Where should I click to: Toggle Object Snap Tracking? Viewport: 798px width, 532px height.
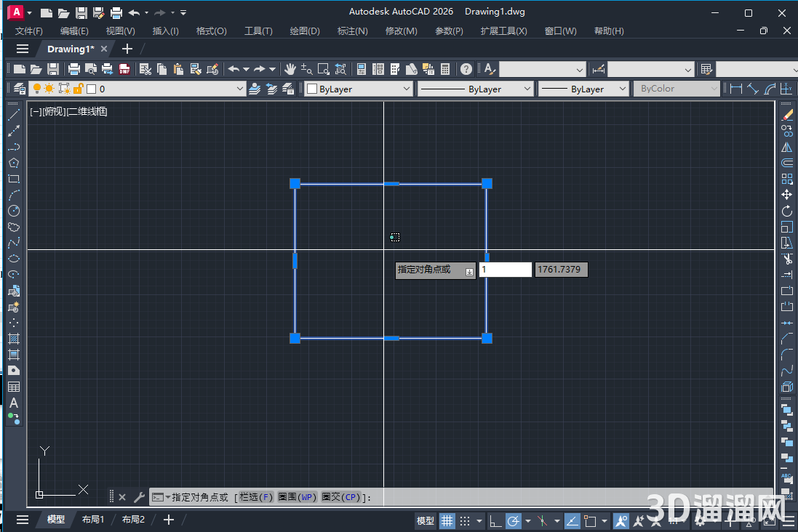[x=572, y=521]
